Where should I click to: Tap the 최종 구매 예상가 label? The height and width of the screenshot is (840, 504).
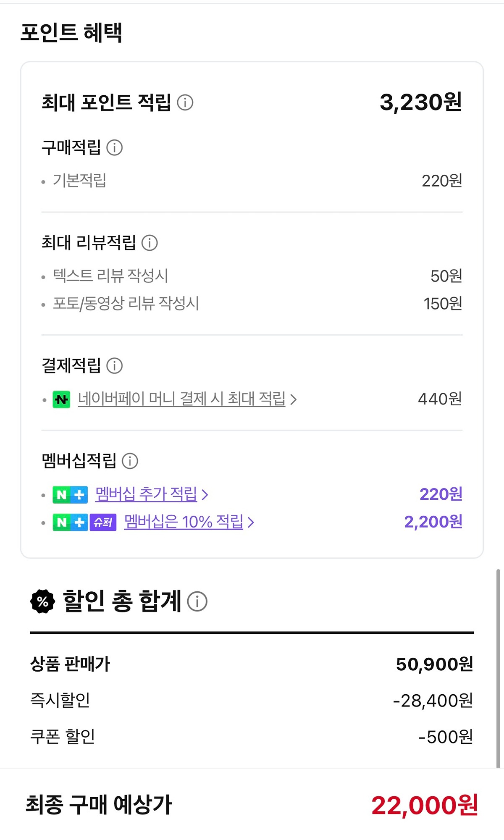click(x=99, y=805)
